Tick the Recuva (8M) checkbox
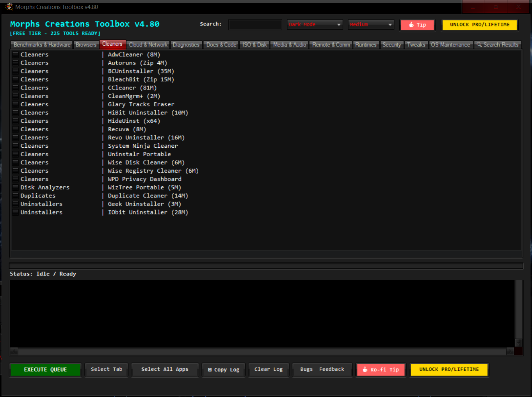The width and height of the screenshot is (532, 397). pos(16,129)
